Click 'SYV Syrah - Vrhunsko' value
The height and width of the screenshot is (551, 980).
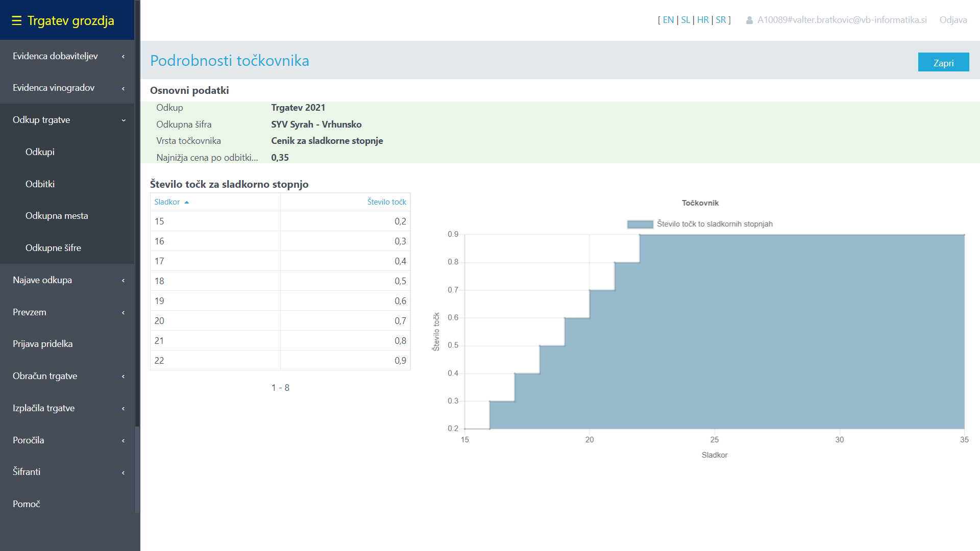click(316, 124)
